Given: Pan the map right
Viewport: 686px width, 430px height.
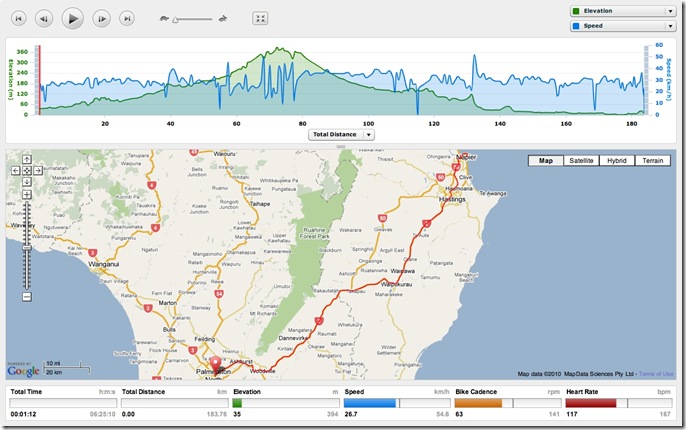Looking at the screenshot, I should click(x=35, y=170).
